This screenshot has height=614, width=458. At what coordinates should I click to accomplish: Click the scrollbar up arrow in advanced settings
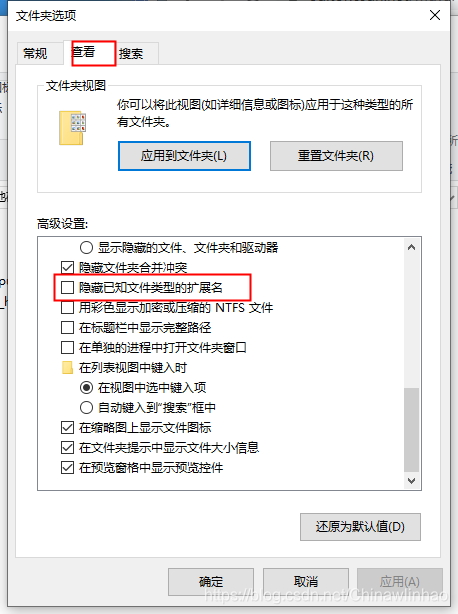point(411,247)
